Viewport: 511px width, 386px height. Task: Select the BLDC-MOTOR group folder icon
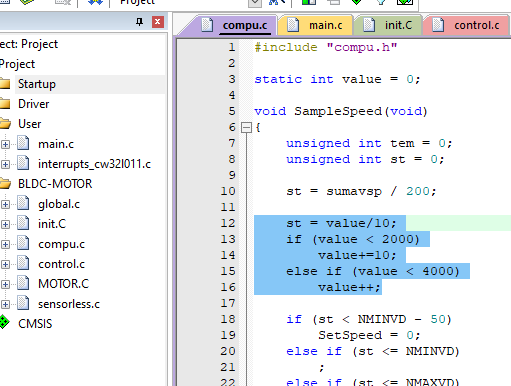click(5, 184)
